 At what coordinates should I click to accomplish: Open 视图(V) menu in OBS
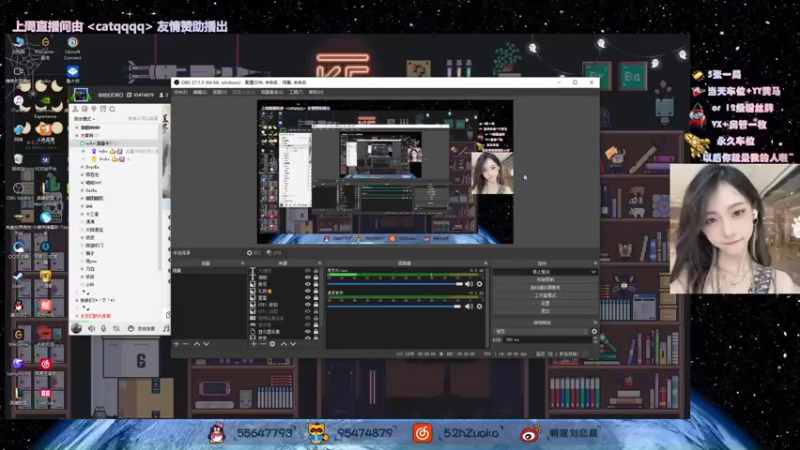click(219, 92)
